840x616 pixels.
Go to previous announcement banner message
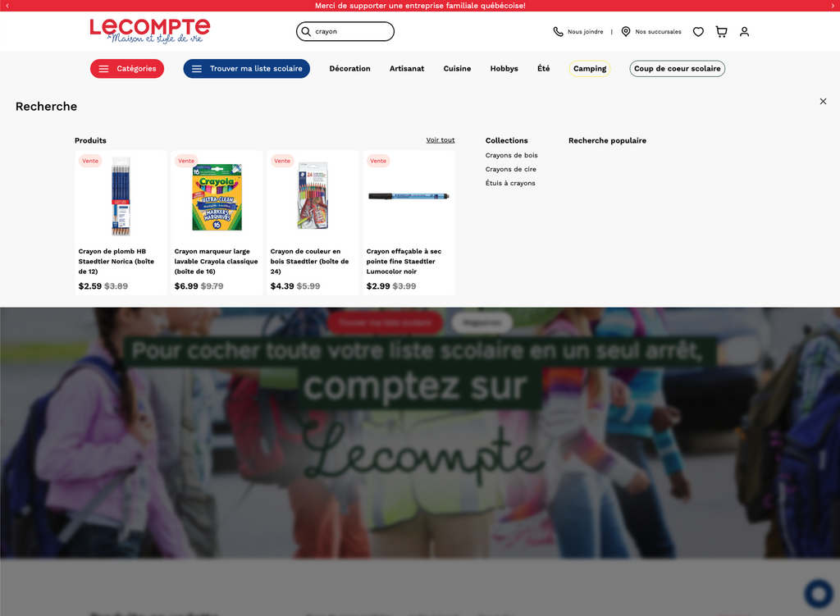tap(7, 6)
